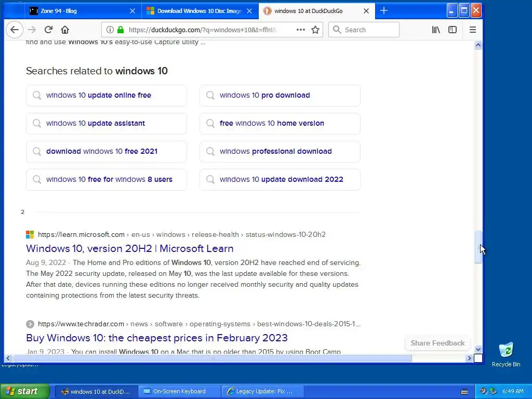Open Windows 10, version 20H2 Microsoft Learn result
Screen dimensions: 532x399
129,249
